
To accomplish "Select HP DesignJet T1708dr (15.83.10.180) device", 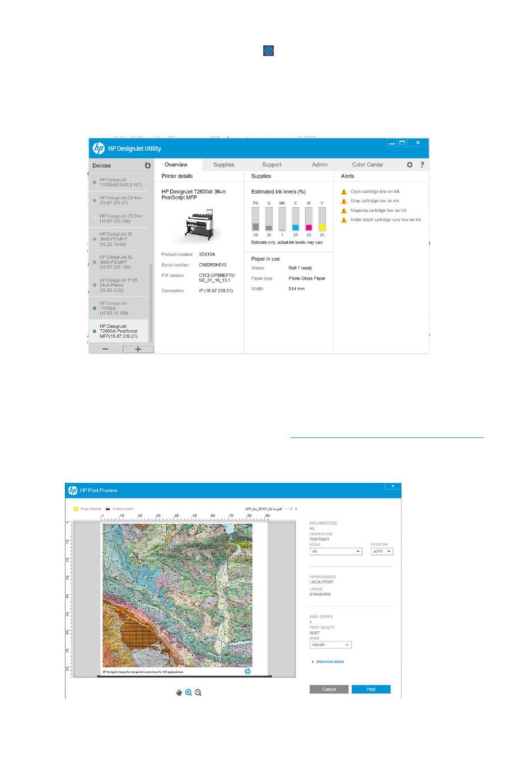I will 119,308.
